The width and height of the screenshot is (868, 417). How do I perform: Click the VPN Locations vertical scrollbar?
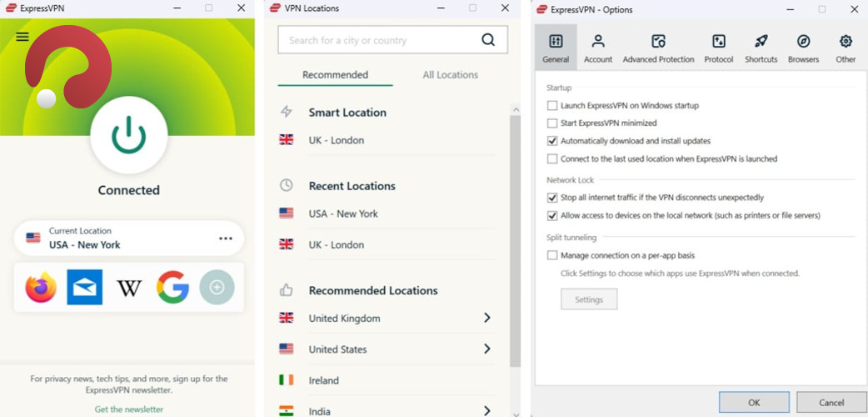point(515,241)
